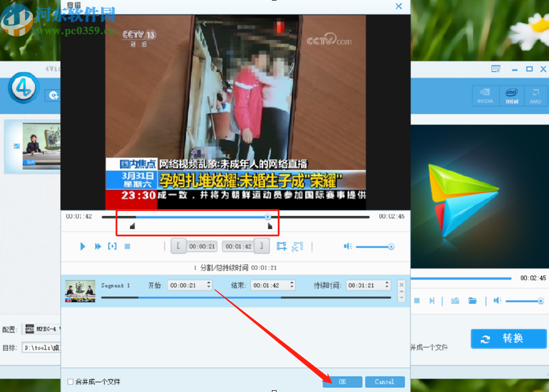Click the bracket end time 00:01:42 field

click(238, 246)
